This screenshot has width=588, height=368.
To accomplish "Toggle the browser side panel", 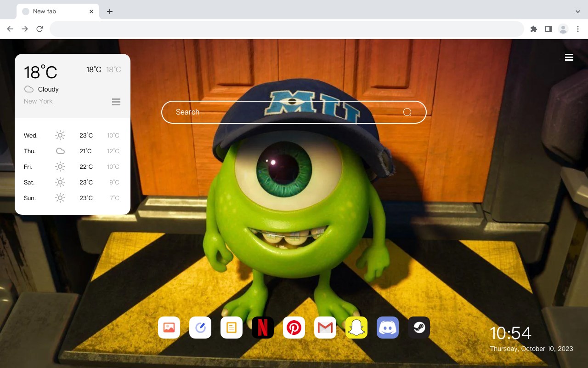I will pyautogui.click(x=548, y=29).
